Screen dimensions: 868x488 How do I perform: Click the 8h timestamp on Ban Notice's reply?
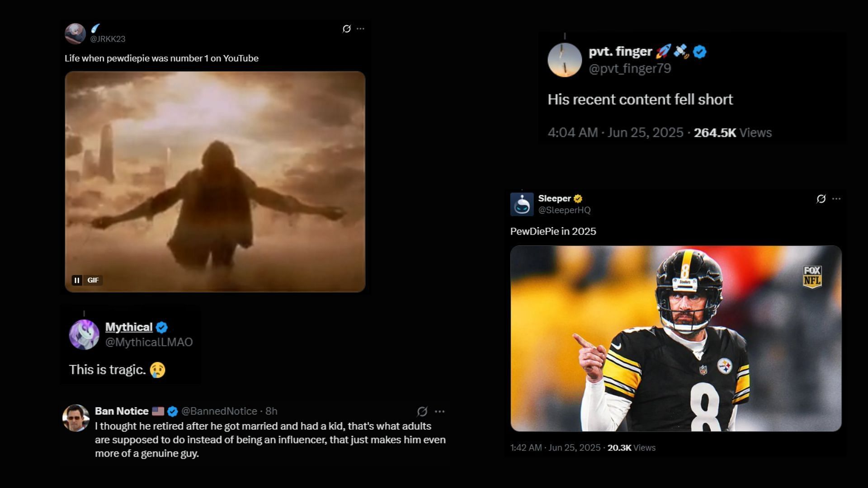click(x=271, y=411)
